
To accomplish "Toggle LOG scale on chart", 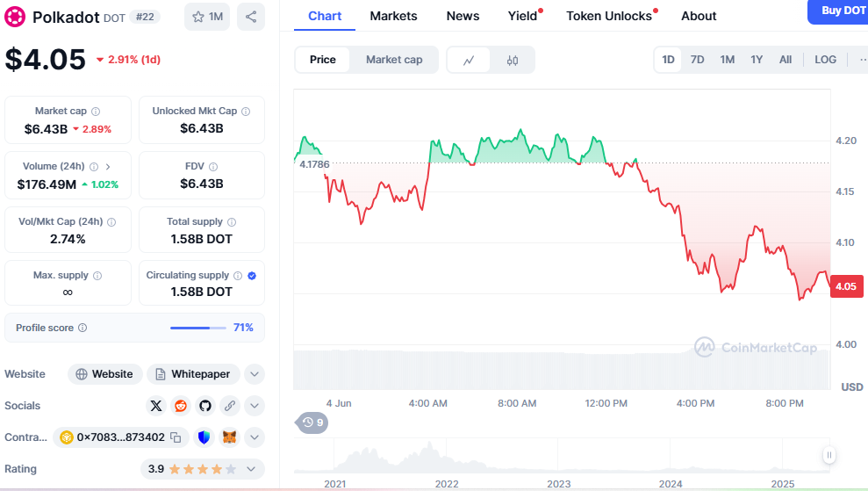I will point(825,60).
